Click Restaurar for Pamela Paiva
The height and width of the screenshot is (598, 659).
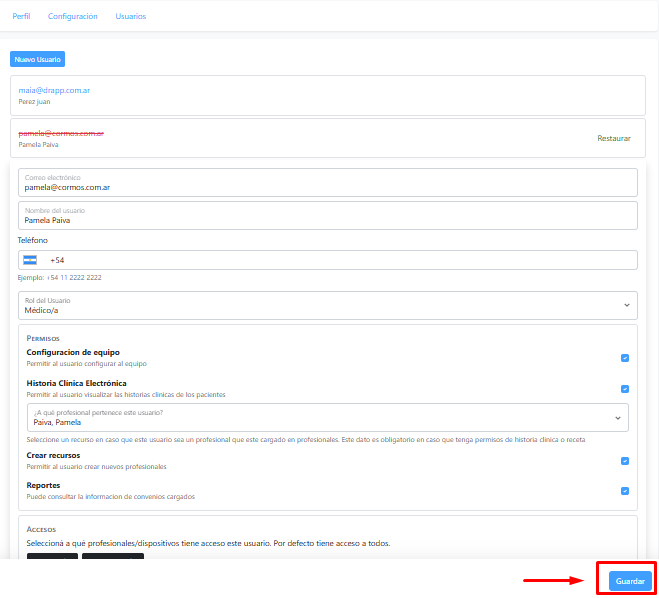click(x=614, y=138)
